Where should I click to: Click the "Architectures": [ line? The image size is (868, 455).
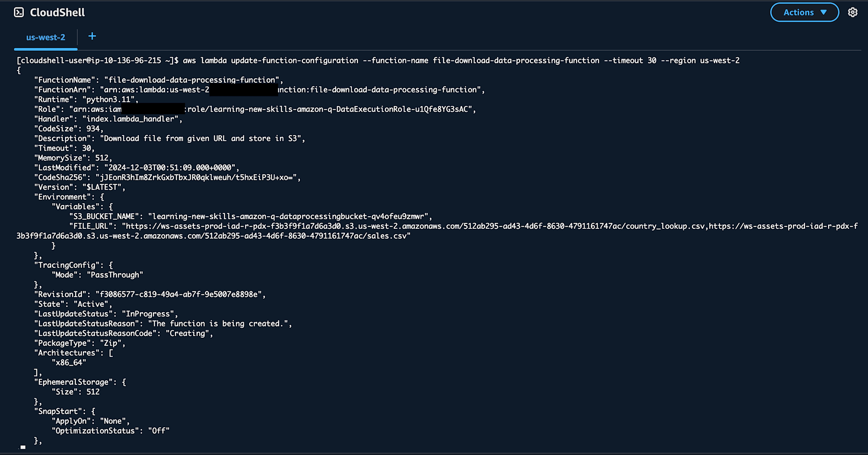point(73,353)
